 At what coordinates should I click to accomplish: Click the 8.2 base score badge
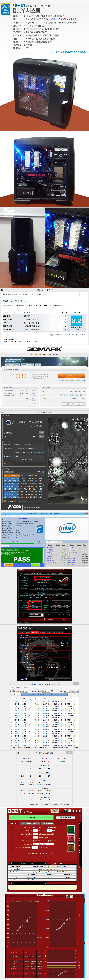[76, 321]
